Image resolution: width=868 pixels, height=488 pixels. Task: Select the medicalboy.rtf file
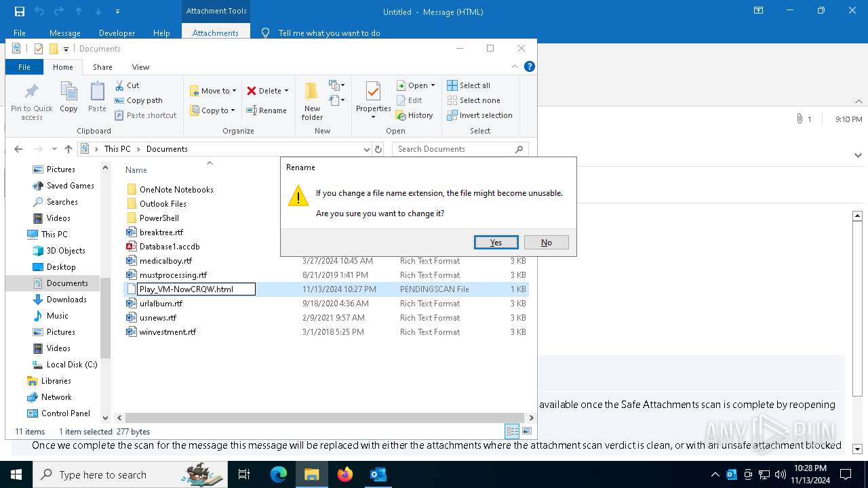click(x=159, y=261)
